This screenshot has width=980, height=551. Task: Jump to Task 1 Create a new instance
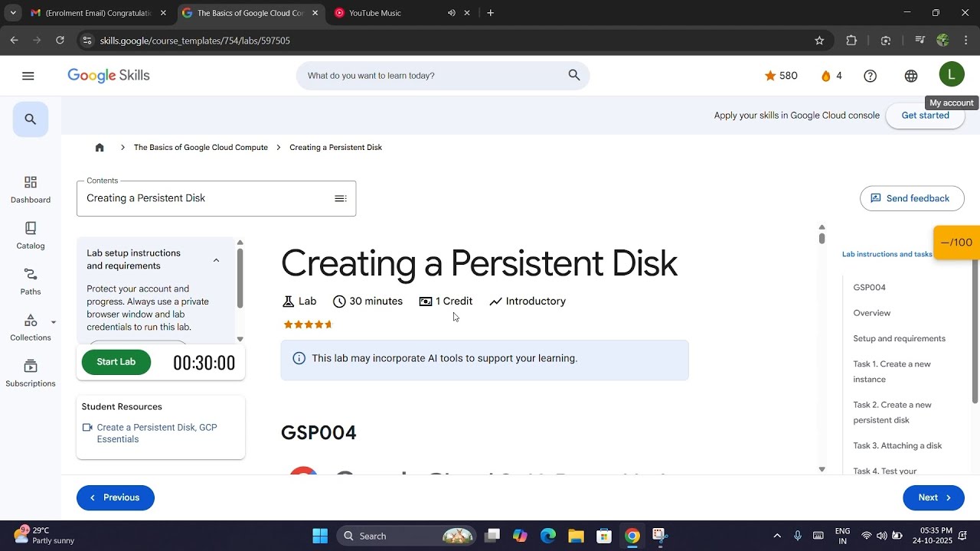(x=892, y=372)
